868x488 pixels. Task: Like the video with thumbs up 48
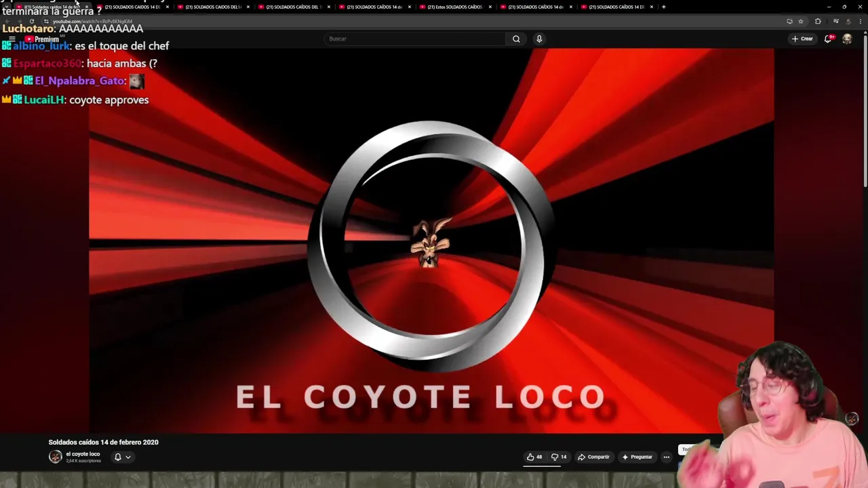(x=534, y=457)
